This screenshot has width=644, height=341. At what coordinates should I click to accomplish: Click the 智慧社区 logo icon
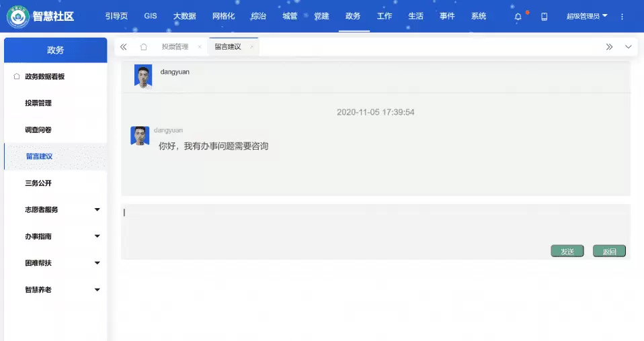click(17, 17)
